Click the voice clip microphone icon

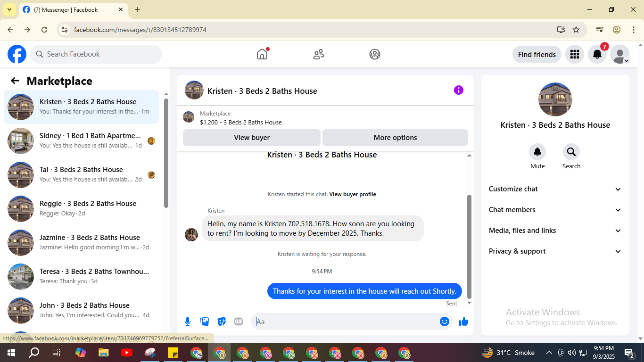188,321
